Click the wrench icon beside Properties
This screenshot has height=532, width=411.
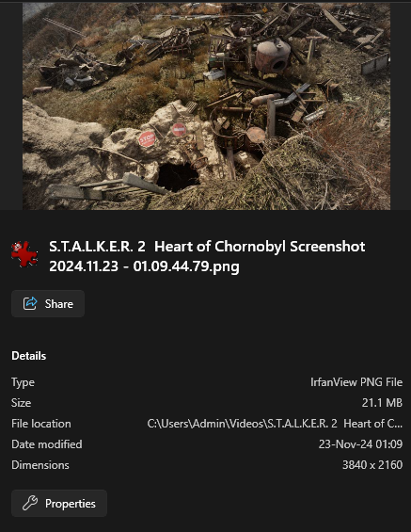coord(30,503)
